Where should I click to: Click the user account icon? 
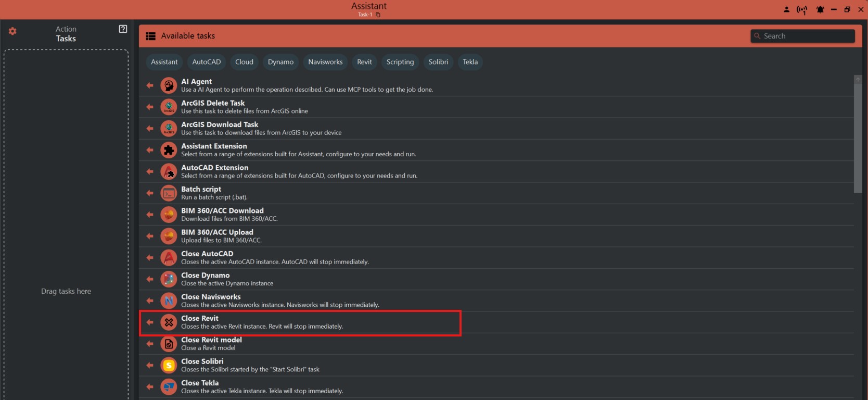[x=786, y=9]
